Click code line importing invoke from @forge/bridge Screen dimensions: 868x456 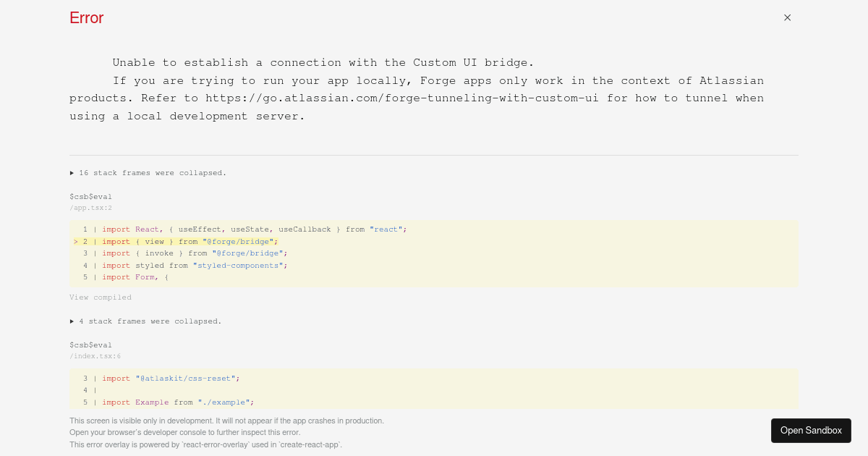[x=434, y=253]
